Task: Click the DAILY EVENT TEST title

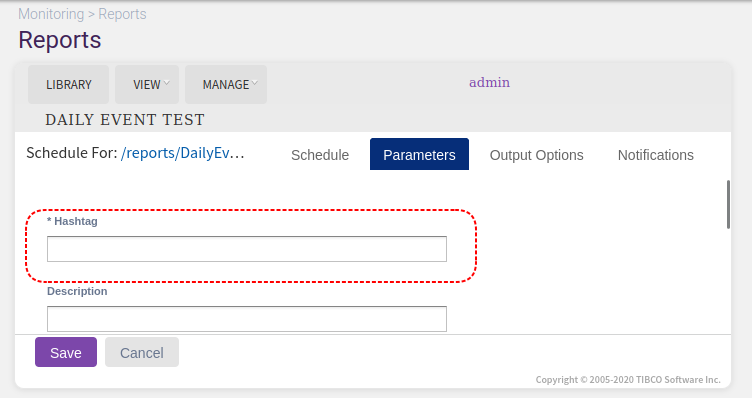Action: click(x=125, y=119)
